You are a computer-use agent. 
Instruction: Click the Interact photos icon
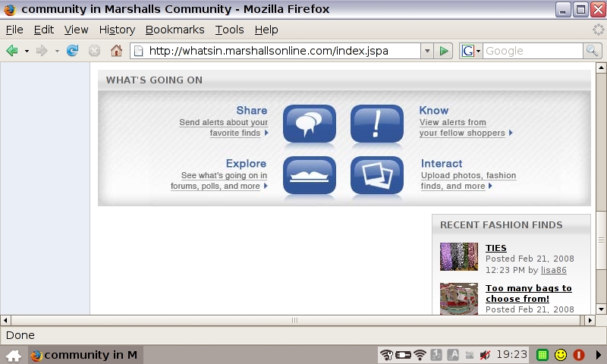377,175
